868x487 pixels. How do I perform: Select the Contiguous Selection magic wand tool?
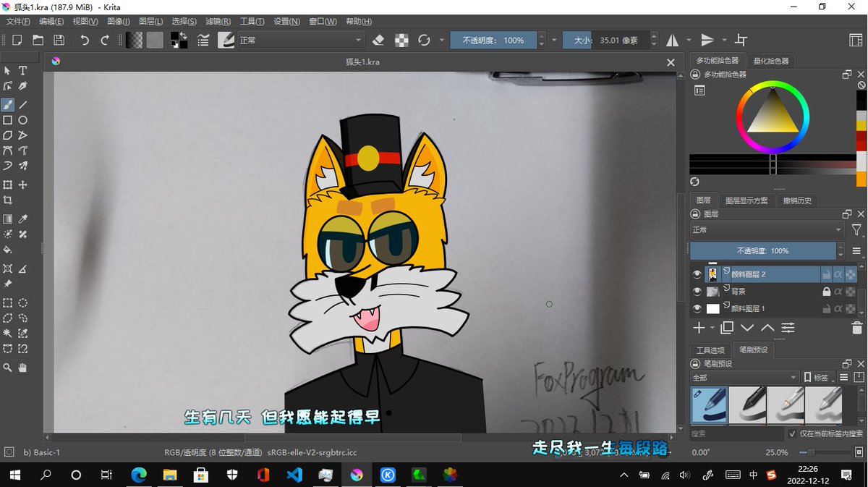(x=7, y=334)
